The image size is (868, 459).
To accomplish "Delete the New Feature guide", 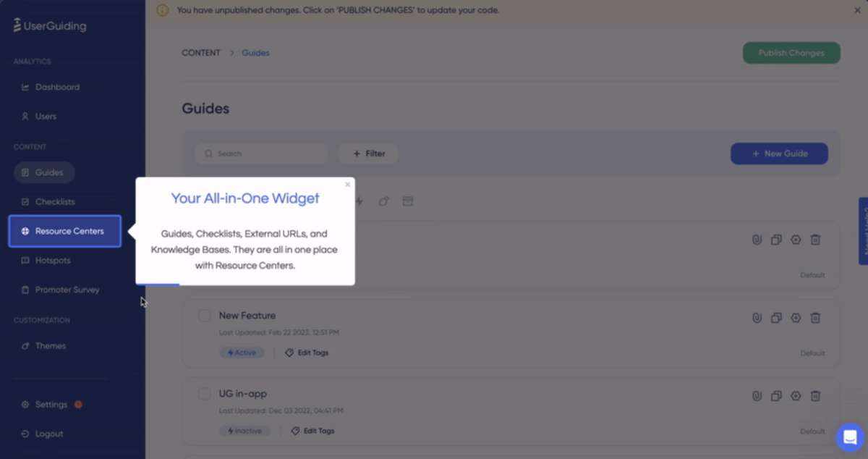I will 815,318.
